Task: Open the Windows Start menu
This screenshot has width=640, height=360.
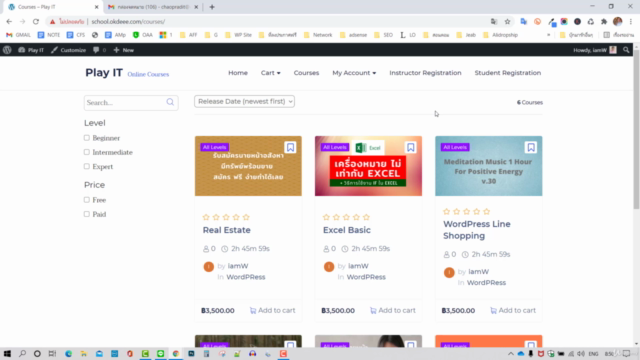Action: point(7,353)
